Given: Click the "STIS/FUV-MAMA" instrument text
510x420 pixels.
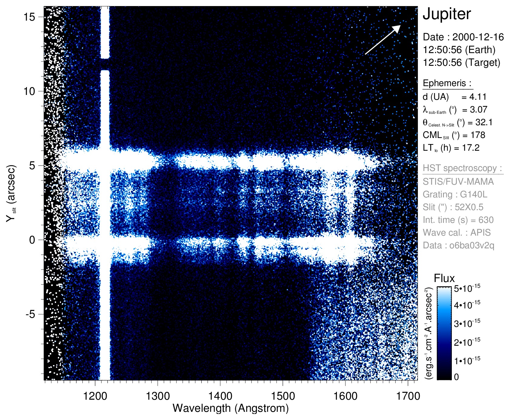Looking at the screenshot, I should (x=458, y=181).
